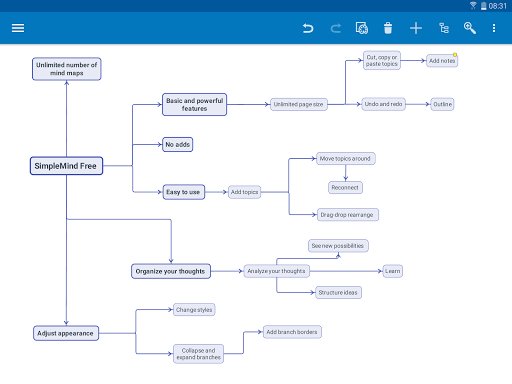Viewport: 512px width, 384px height.
Task: Open the yellow note marker on Add notes
Action: click(x=455, y=55)
